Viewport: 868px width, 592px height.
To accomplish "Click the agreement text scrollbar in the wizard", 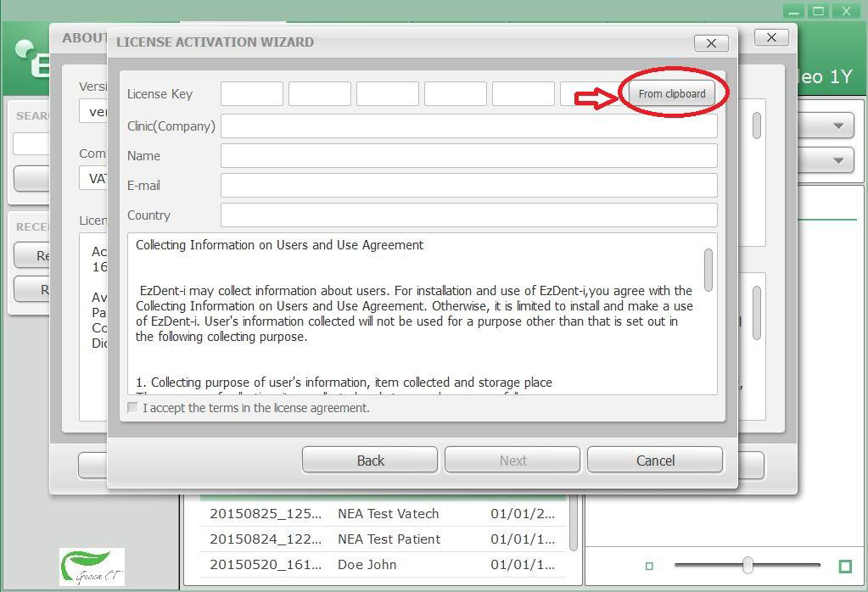I will point(708,270).
